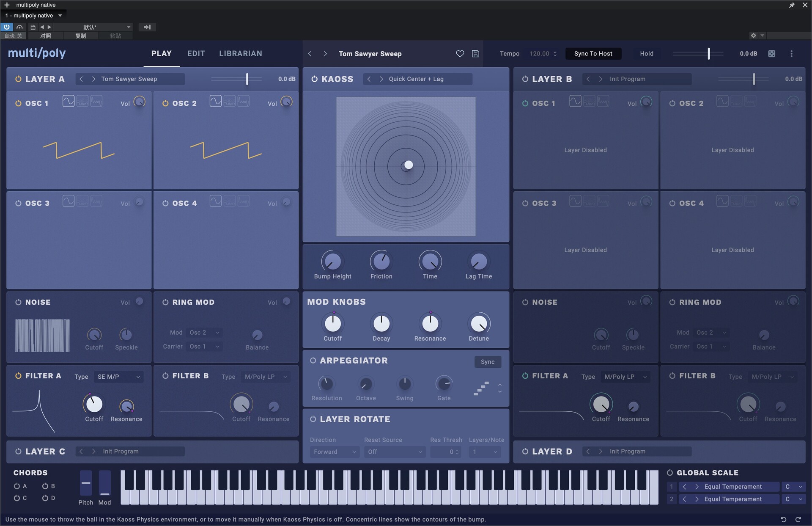Open Layer A Filter B Type dropdown

[x=266, y=377]
